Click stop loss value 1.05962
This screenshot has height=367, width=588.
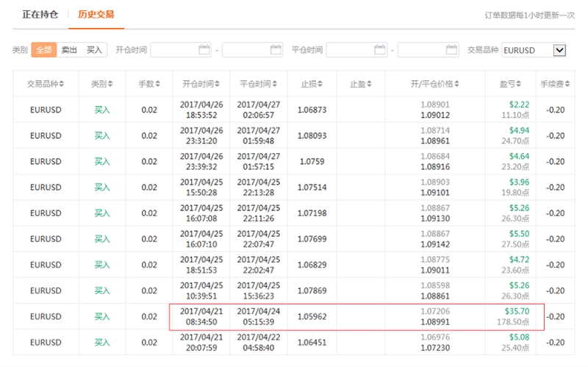tap(312, 317)
